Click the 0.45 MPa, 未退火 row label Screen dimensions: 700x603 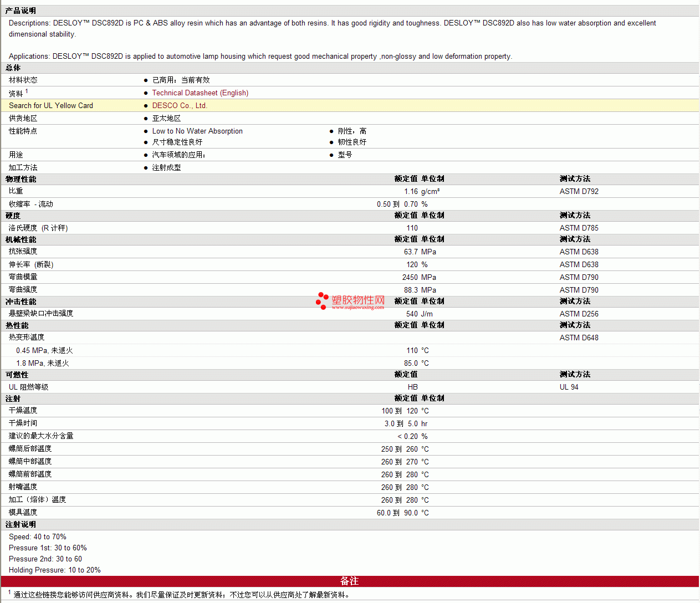coord(44,351)
